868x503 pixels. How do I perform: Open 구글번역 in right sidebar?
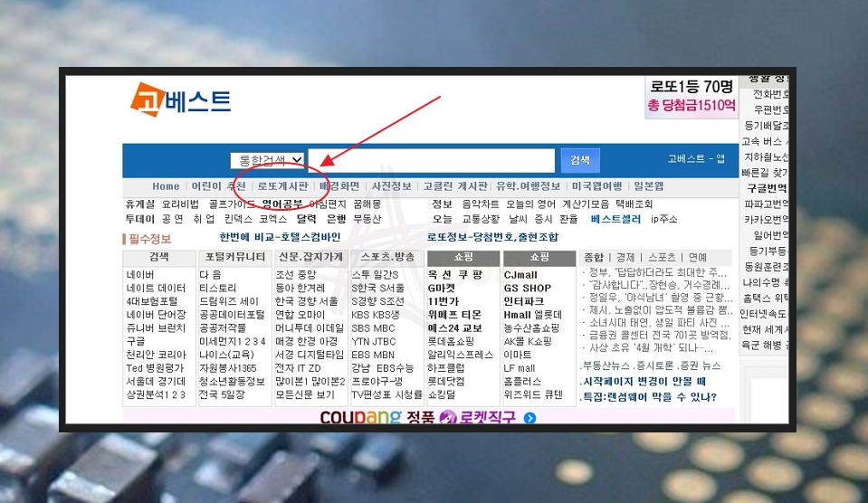pos(767,188)
